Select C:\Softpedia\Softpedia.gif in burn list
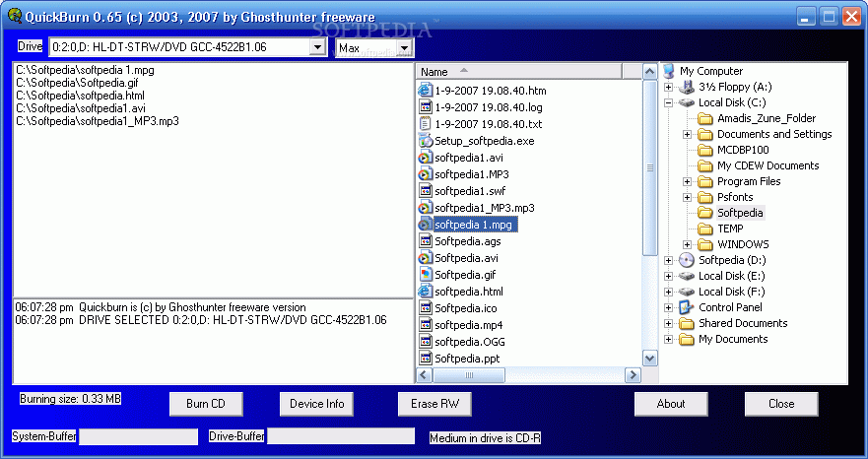This screenshot has width=868, height=459. pos(77,83)
